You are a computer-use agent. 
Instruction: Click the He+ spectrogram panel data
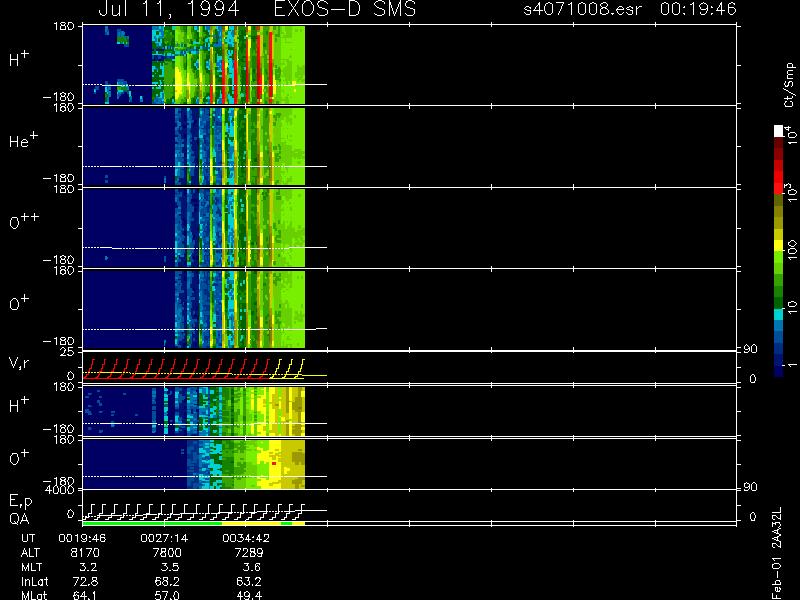click(x=194, y=146)
